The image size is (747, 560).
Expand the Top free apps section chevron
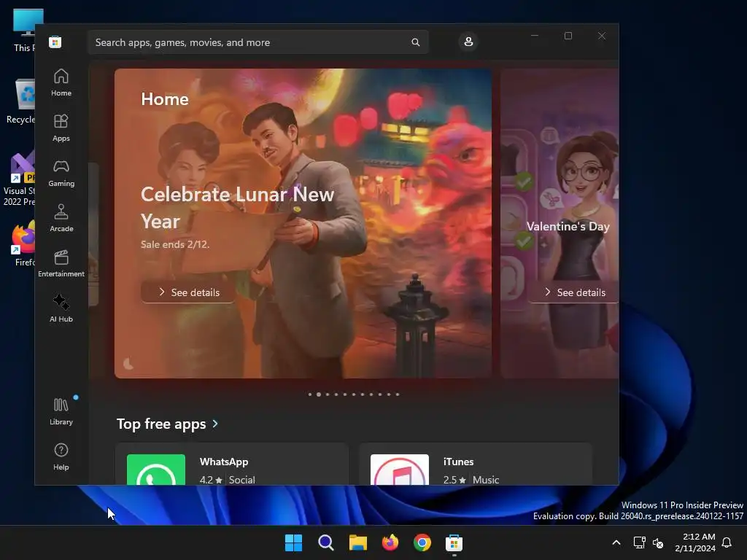pyautogui.click(x=215, y=424)
